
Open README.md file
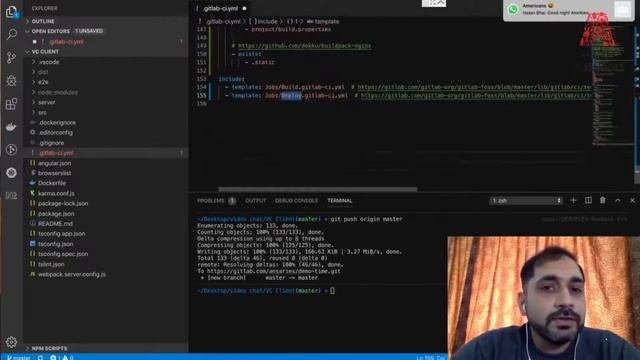pyautogui.click(x=55, y=224)
